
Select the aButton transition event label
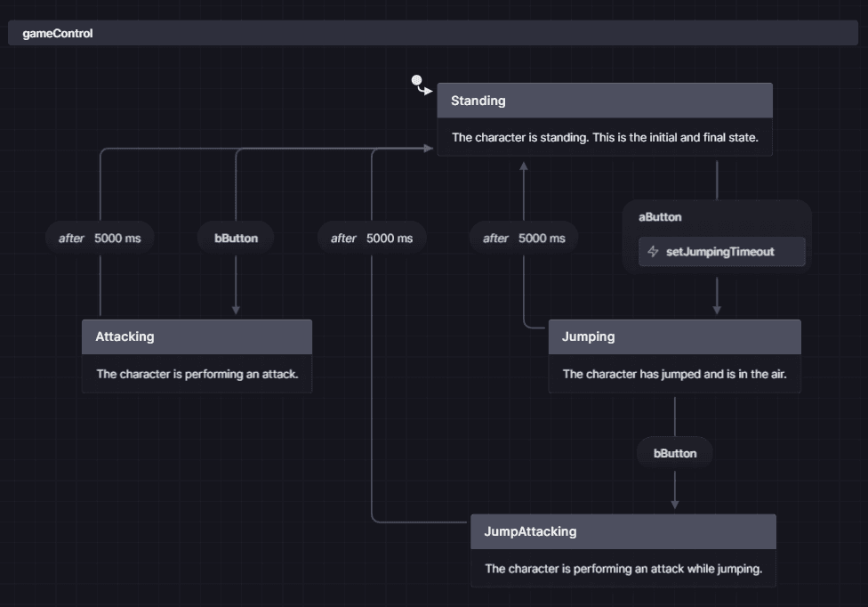point(661,217)
